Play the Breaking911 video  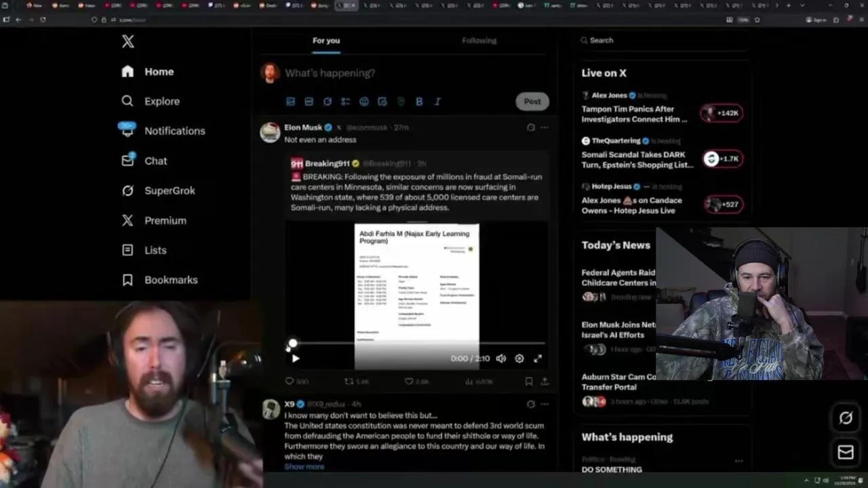coord(295,359)
